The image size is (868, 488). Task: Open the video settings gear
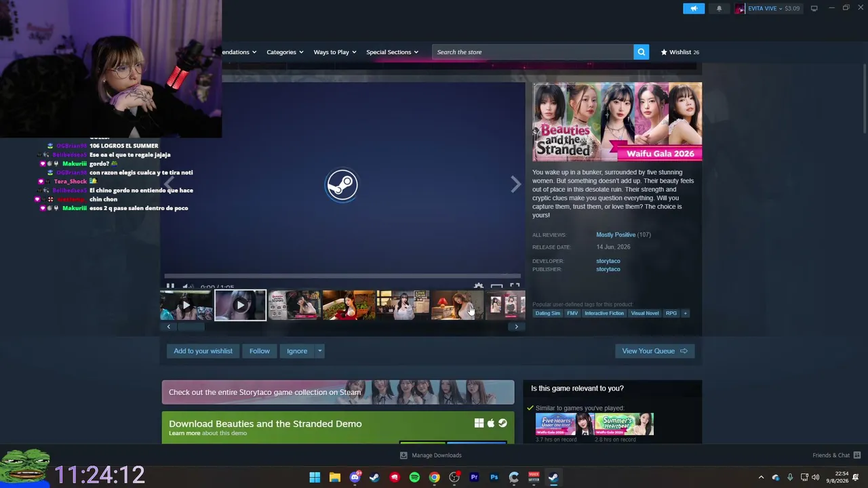coord(479,287)
